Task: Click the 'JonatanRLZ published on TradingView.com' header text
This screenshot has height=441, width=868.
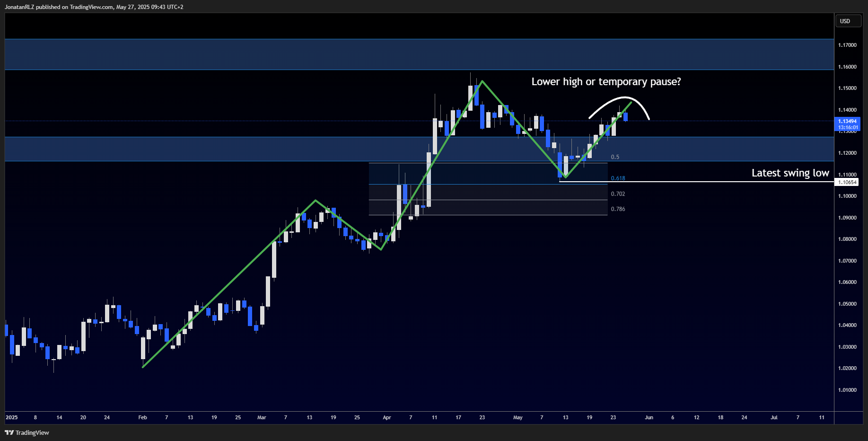Action: click(x=59, y=7)
